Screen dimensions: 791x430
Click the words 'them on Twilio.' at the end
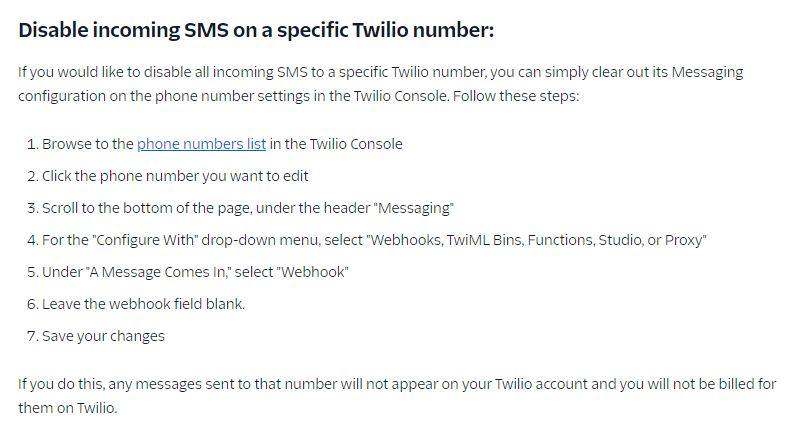pyautogui.click(x=68, y=408)
